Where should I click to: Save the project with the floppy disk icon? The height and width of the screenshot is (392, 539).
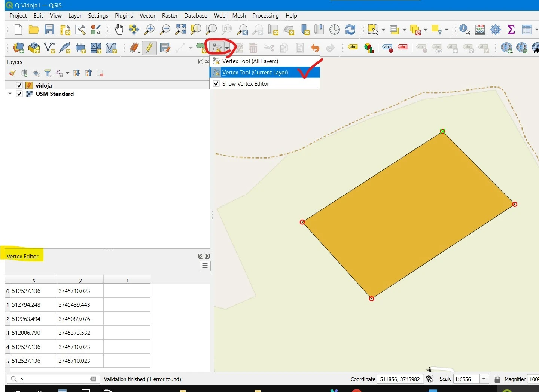(49, 30)
